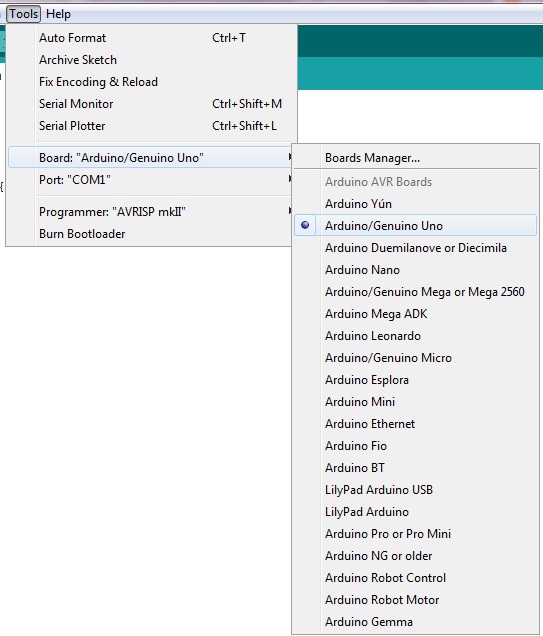Open the Help menu
Screen dimensions: 543x636
pyautogui.click(x=58, y=14)
